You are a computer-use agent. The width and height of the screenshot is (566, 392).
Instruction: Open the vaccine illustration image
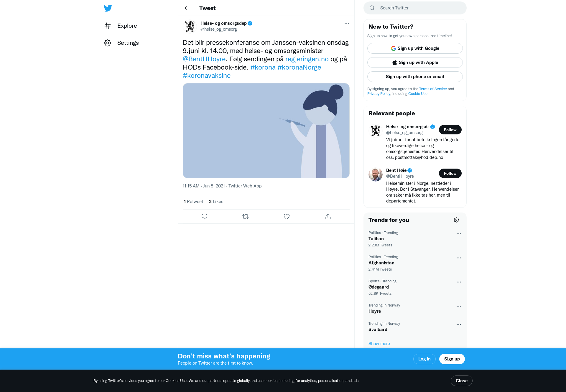tap(266, 131)
